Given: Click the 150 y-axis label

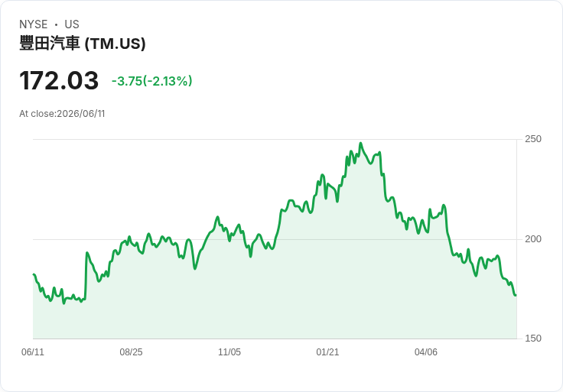Looking at the screenshot, I should pyautogui.click(x=533, y=339).
